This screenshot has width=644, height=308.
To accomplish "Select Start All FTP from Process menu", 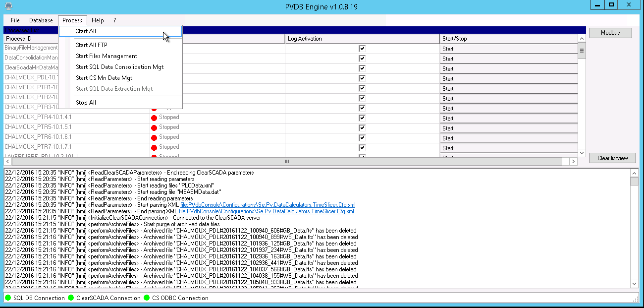I will point(92,45).
